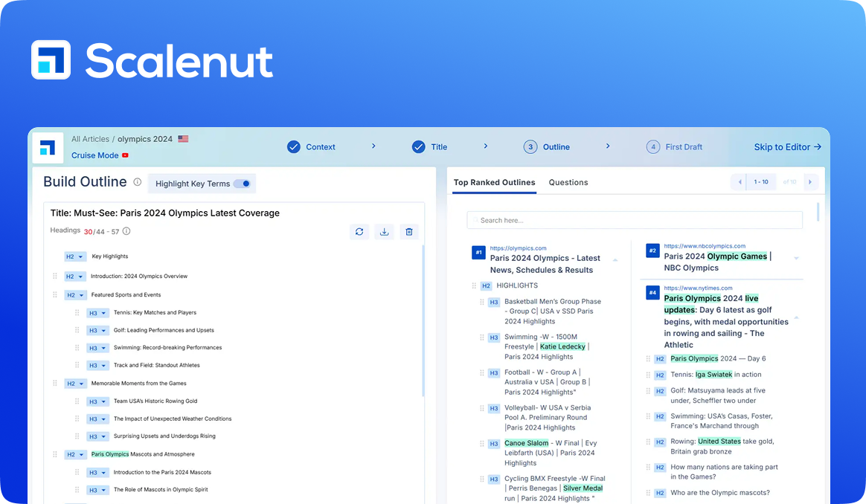The height and width of the screenshot is (504, 866).
Task: Toggle Highlight Key Terms switch
Action: coord(242,184)
